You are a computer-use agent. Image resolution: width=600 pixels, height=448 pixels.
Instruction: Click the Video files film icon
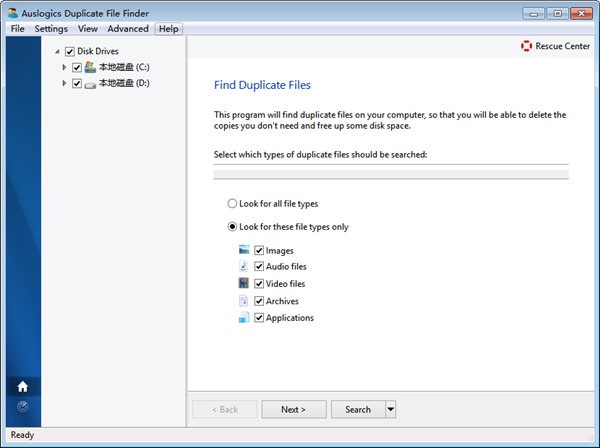[244, 284]
